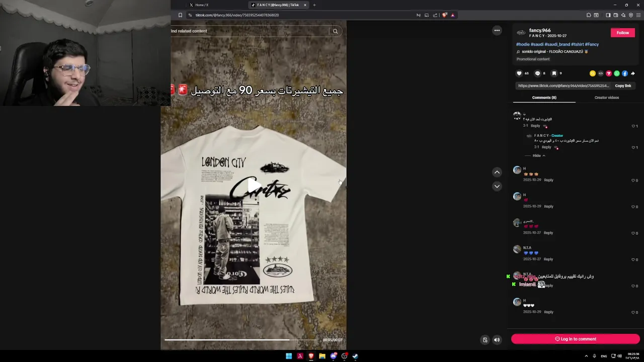
Task: Click the Log in to comment button
Action: coord(576,339)
